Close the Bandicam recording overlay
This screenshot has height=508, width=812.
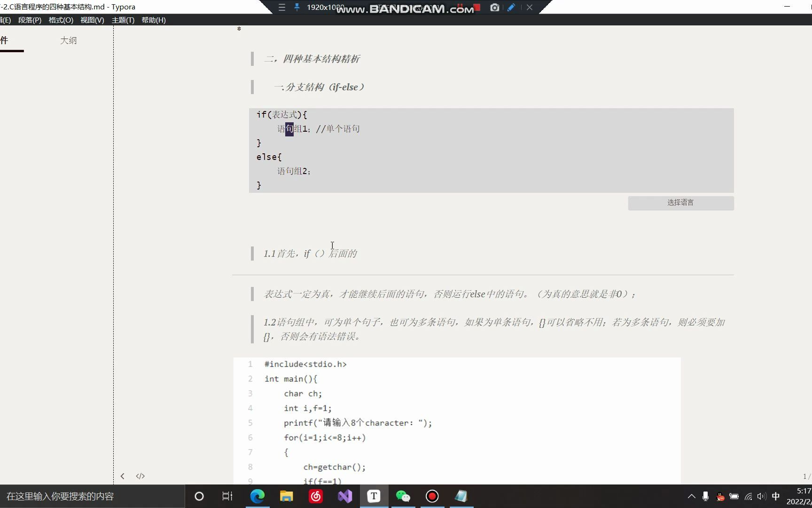[530, 8]
